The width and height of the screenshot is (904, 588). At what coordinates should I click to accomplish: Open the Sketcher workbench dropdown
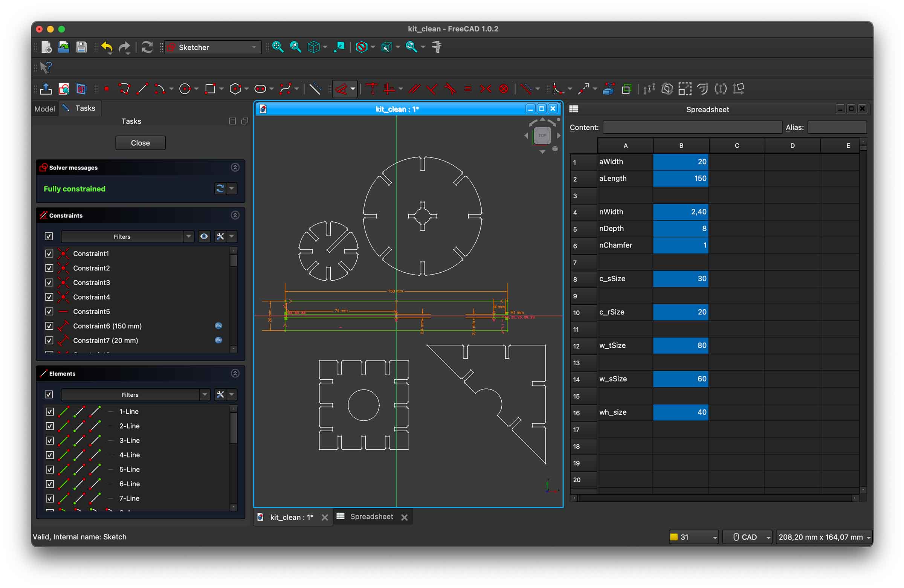[213, 47]
